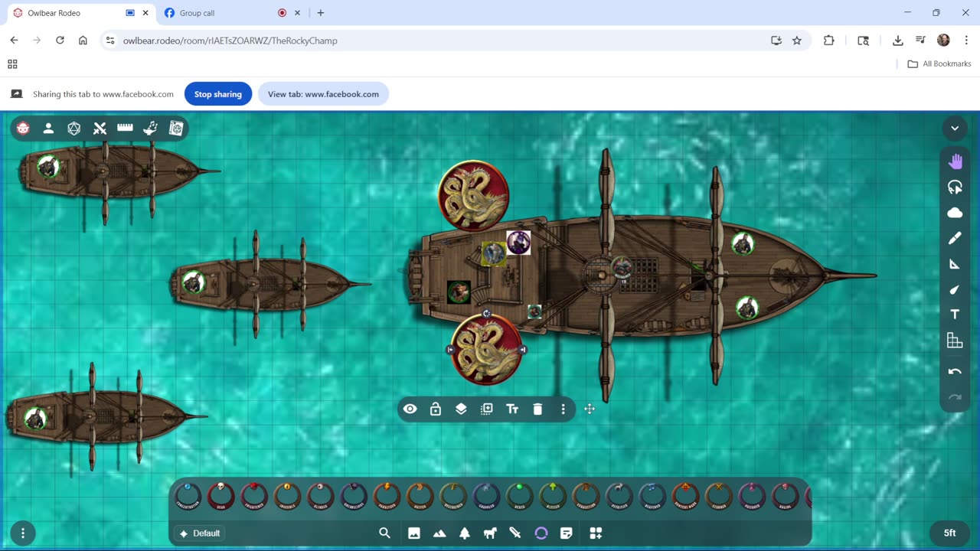Open the players list icon
The image size is (980, 551).
48,129
